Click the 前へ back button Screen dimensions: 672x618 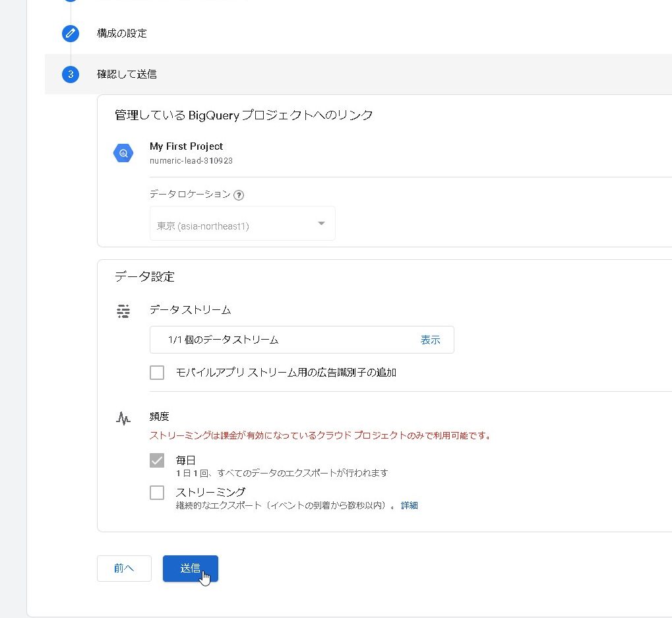[x=124, y=568]
